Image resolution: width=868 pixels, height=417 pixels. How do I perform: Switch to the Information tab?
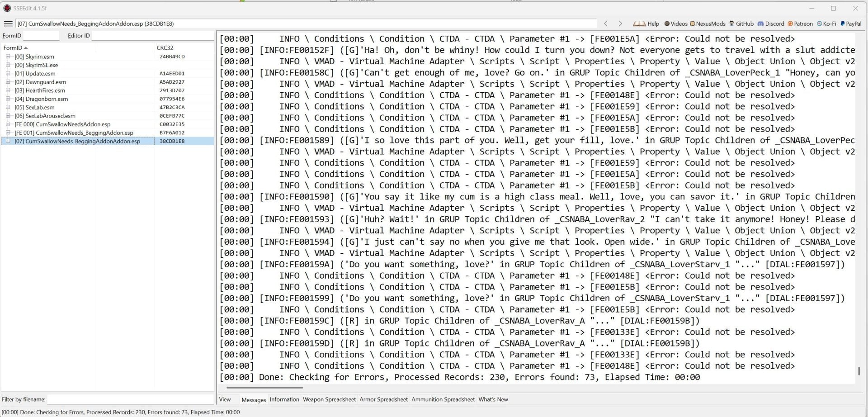(284, 399)
